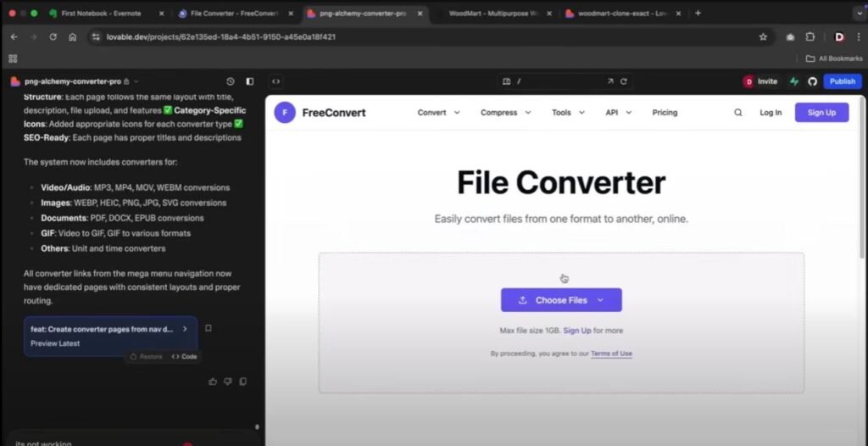Give thumbs up to the response
The image size is (868, 446).
(213, 382)
